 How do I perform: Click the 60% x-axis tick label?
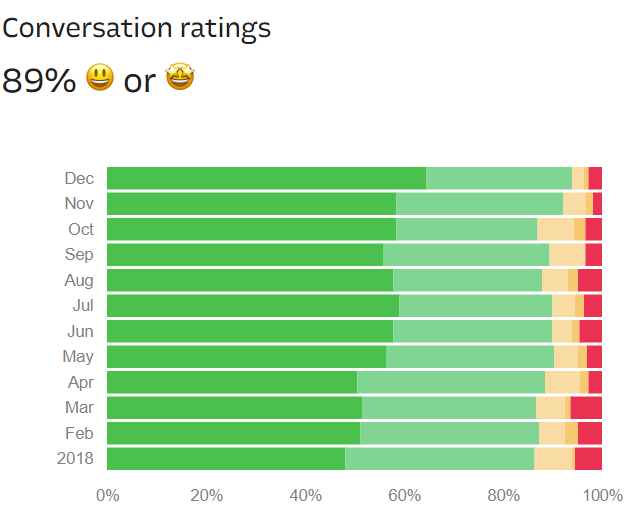pos(404,495)
